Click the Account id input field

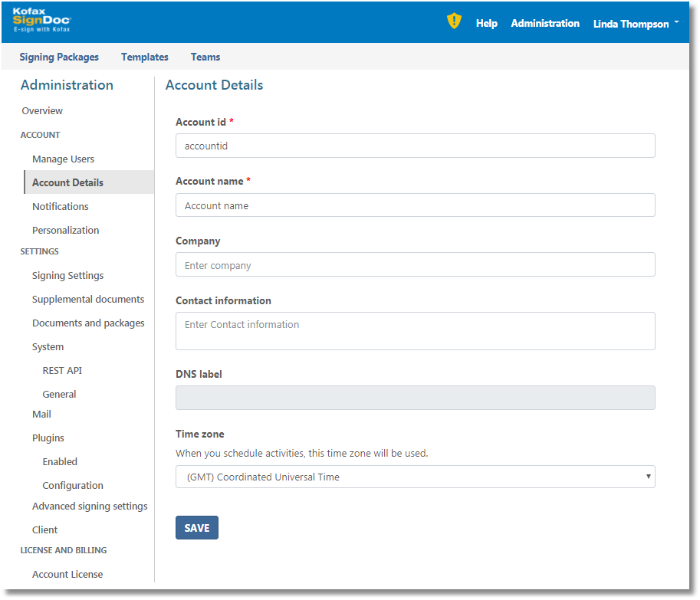click(x=415, y=146)
